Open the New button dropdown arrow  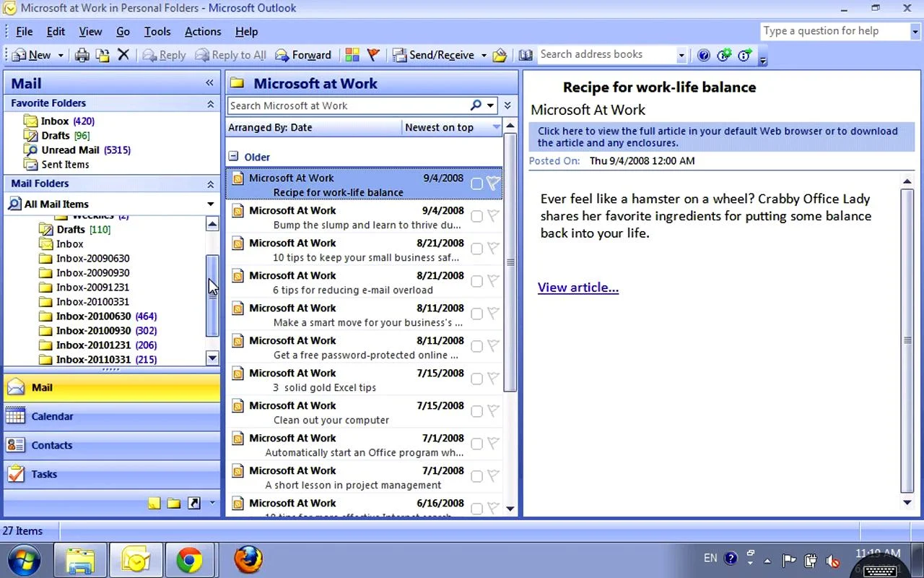coord(61,55)
